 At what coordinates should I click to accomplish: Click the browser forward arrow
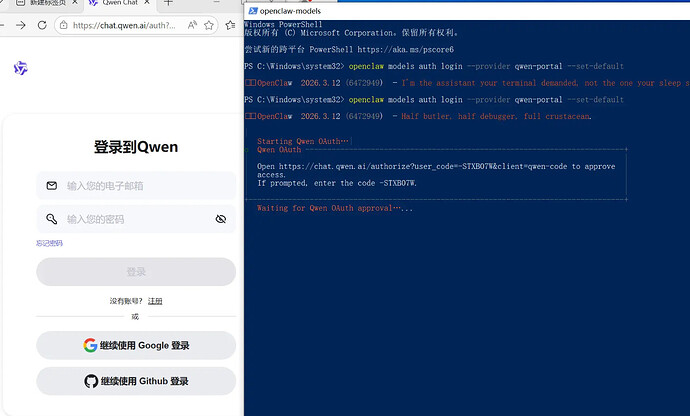pyautogui.click(x=21, y=25)
